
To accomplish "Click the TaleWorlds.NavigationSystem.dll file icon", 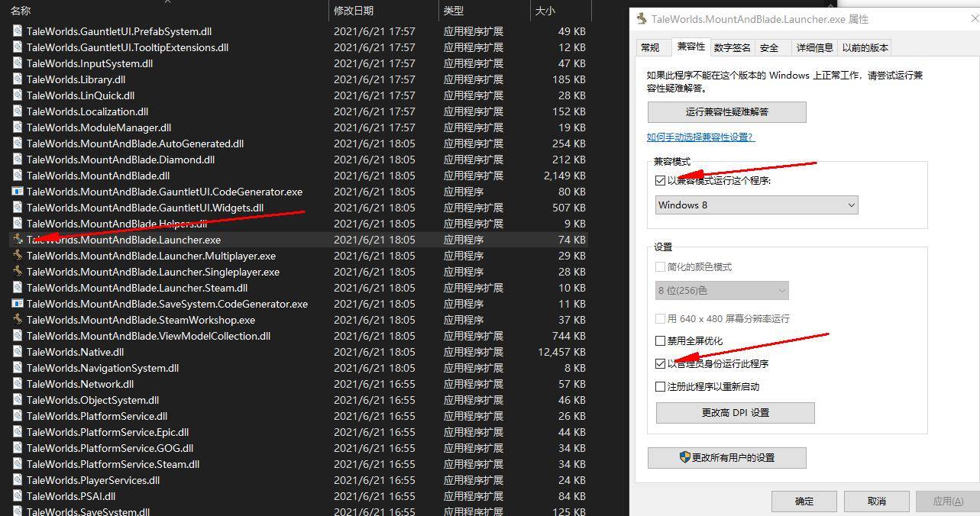I will point(18,368).
